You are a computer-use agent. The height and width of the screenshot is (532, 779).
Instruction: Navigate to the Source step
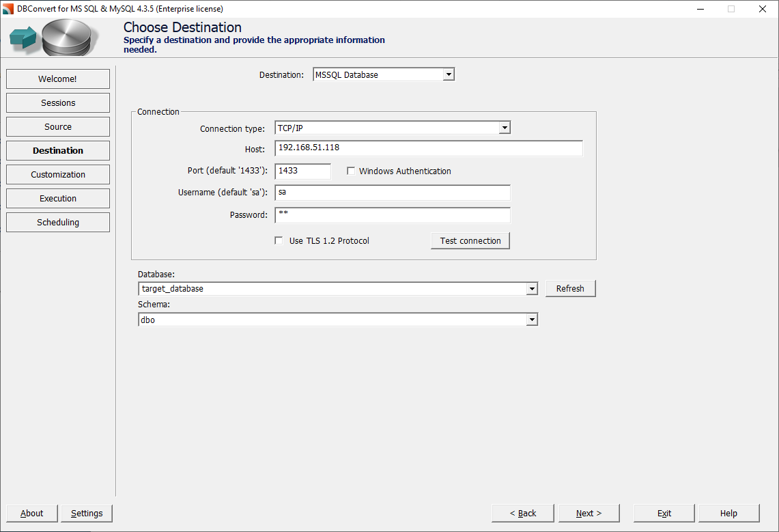(x=57, y=126)
